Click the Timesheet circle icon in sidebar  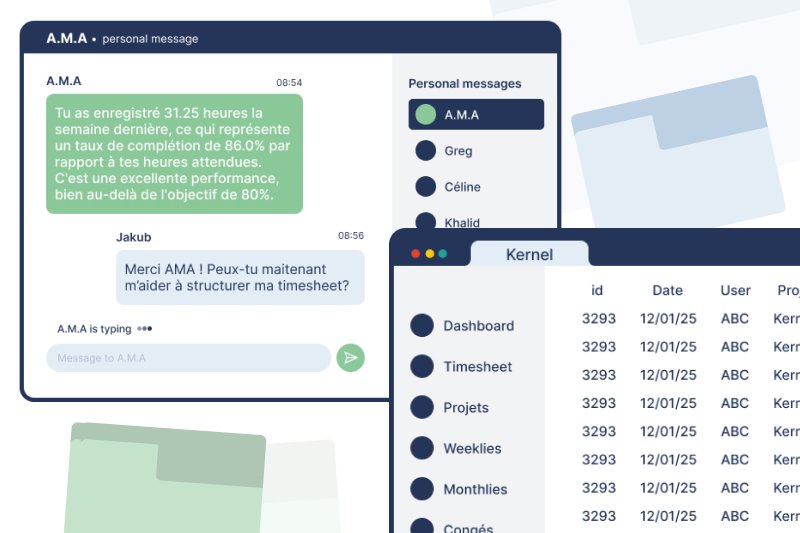click(423, 366)
